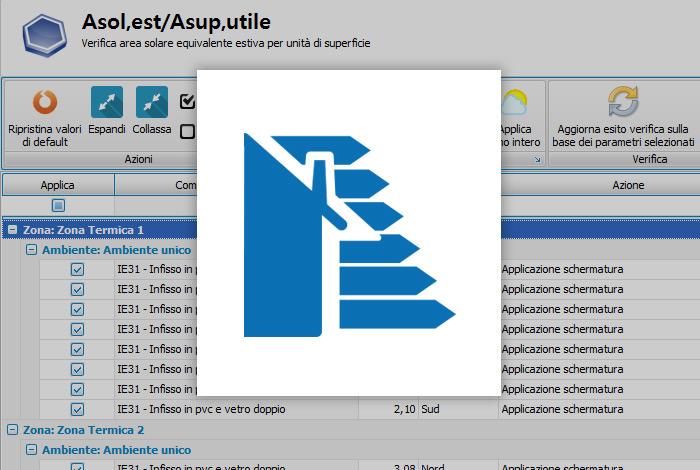Click the Verifica area solare equivalente subtitle
The height and width of the screenshot is (470, 700).
[226, 43]
